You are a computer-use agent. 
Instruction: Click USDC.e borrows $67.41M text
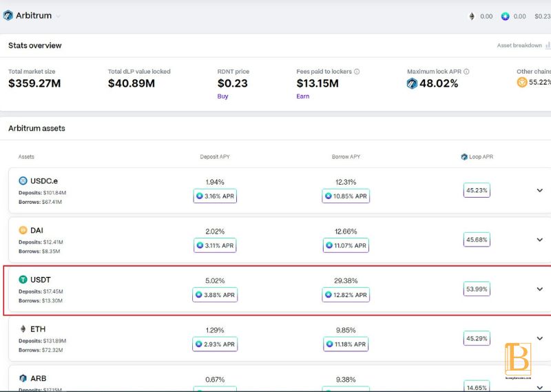click(x=40, y=202)
